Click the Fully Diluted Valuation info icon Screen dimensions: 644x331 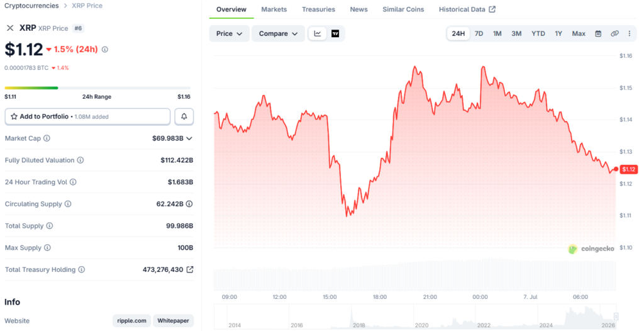[80, 160]
